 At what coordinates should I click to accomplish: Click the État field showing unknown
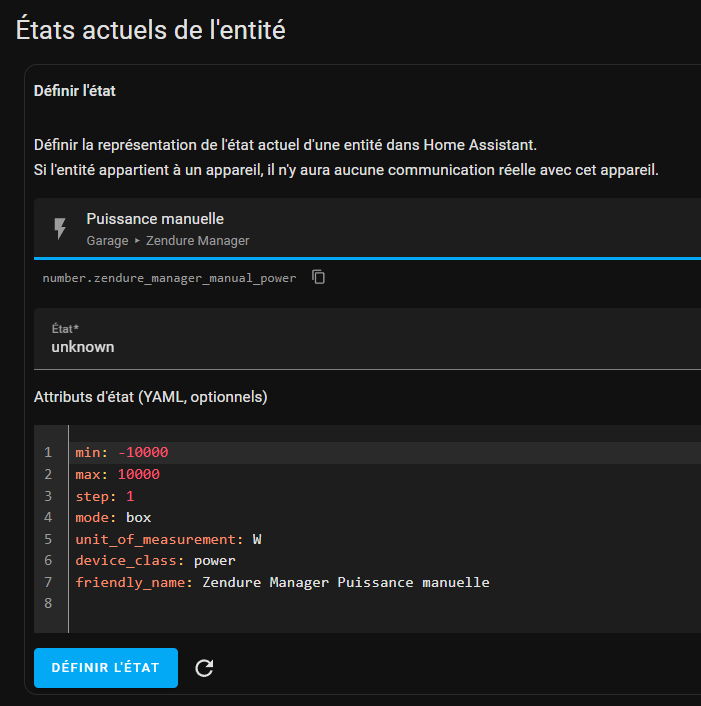pyautogui.click(x=367, y=339)
